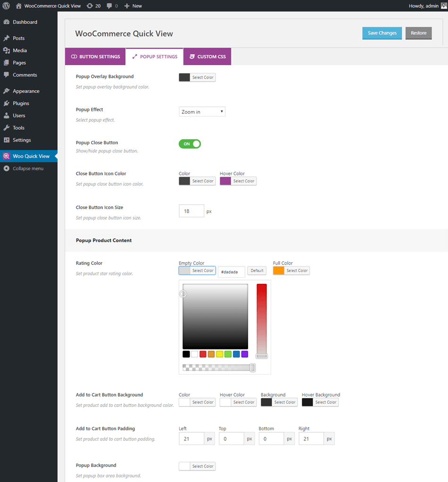The width and height of the screenshot is (448, 482).
Task: Click the admin avatar icon
Action: tap(444, 6)
